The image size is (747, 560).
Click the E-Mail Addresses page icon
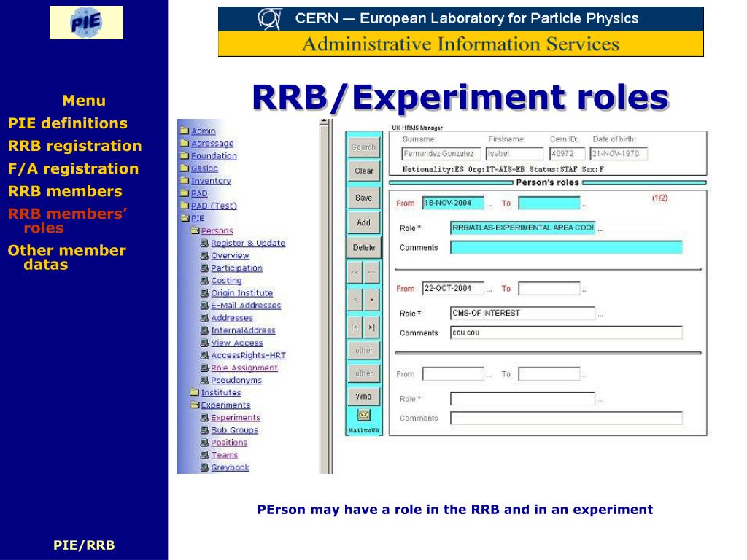(x=204, y=306)
